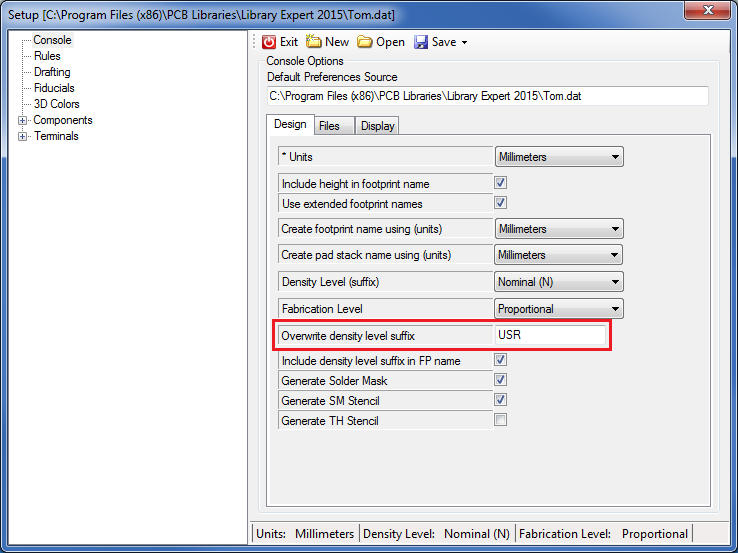The height and width of the screenshot is (553, 738).
Task: Uncheck Use extended footprint names
Action: pyautogui.click(x=501, y=203)
